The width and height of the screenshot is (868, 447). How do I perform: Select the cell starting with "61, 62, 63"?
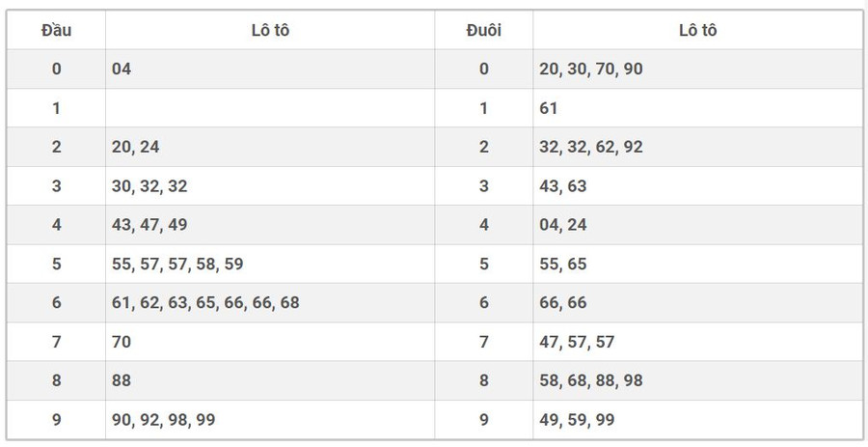[x=205, y=302]
